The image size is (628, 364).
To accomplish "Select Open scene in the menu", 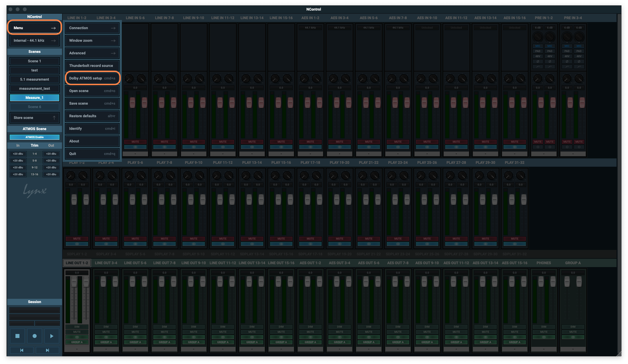I will pos(92,91).
